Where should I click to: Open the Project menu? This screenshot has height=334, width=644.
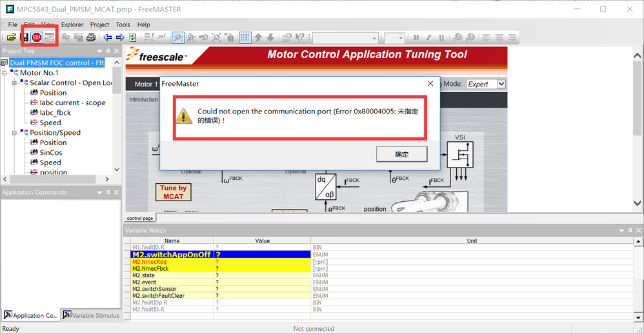click(x=99, y=25)
